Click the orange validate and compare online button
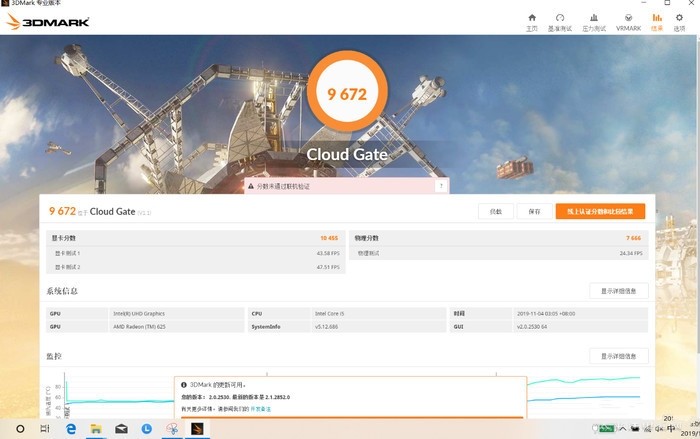Viewport: 700px width, 439px height. click(600, 211)
